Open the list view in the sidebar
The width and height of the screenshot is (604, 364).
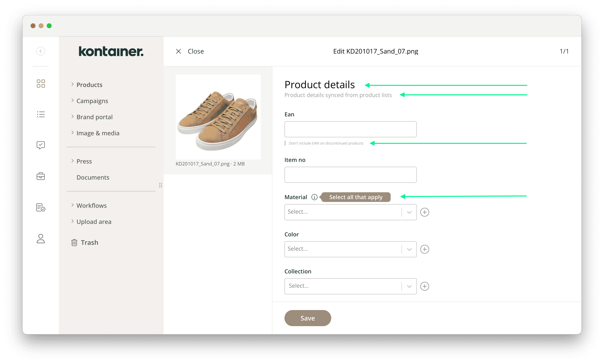[x=41, y=114]
